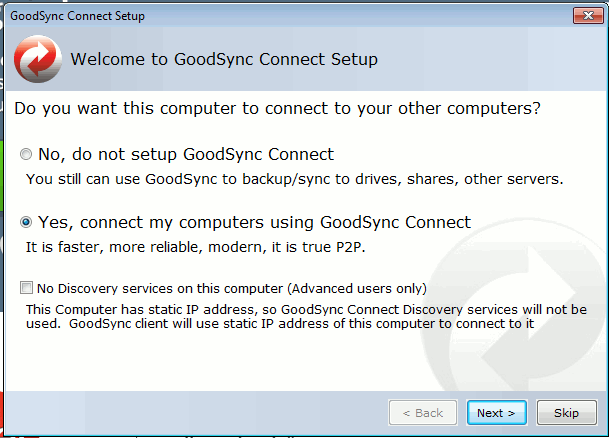Choose the "Yes, connect my computers" radio button
609x438 pixels.
point(26,222)
